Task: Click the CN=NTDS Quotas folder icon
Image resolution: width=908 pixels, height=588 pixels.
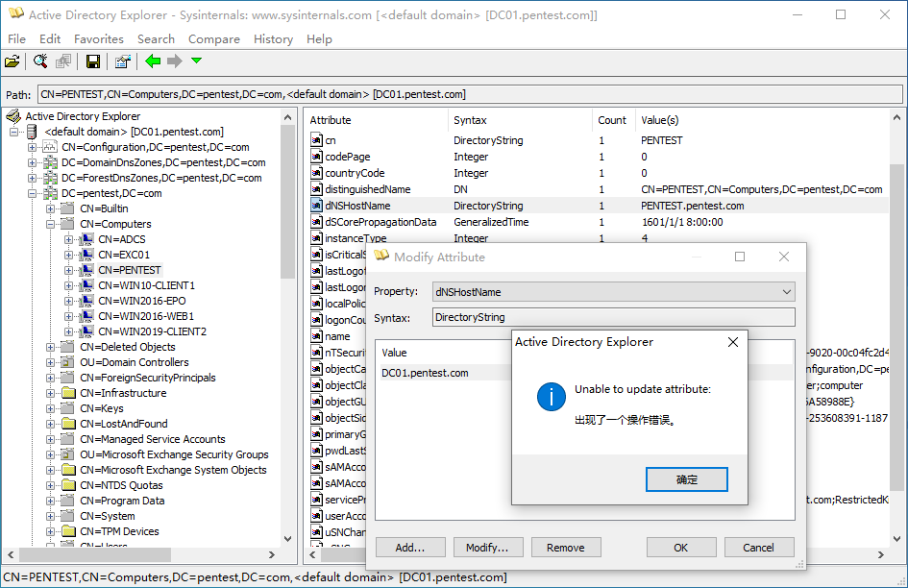Action: (x=68, y=485)
